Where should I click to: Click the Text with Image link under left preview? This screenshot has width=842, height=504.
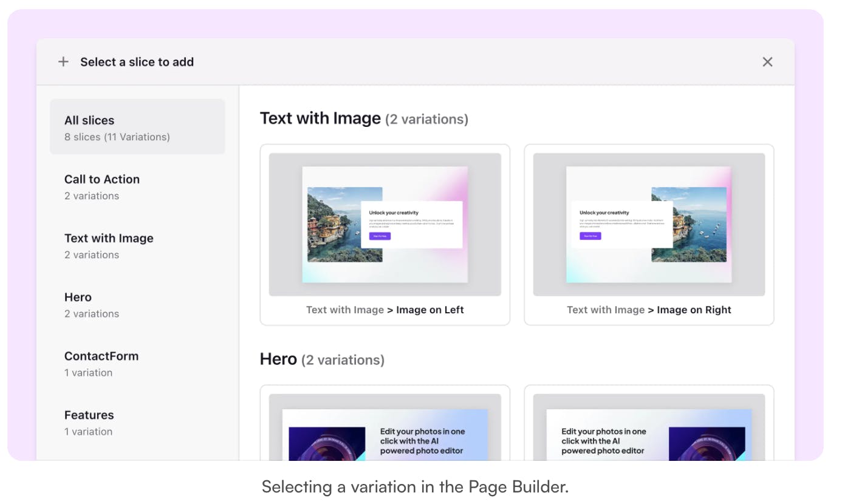tap(345, 310)
